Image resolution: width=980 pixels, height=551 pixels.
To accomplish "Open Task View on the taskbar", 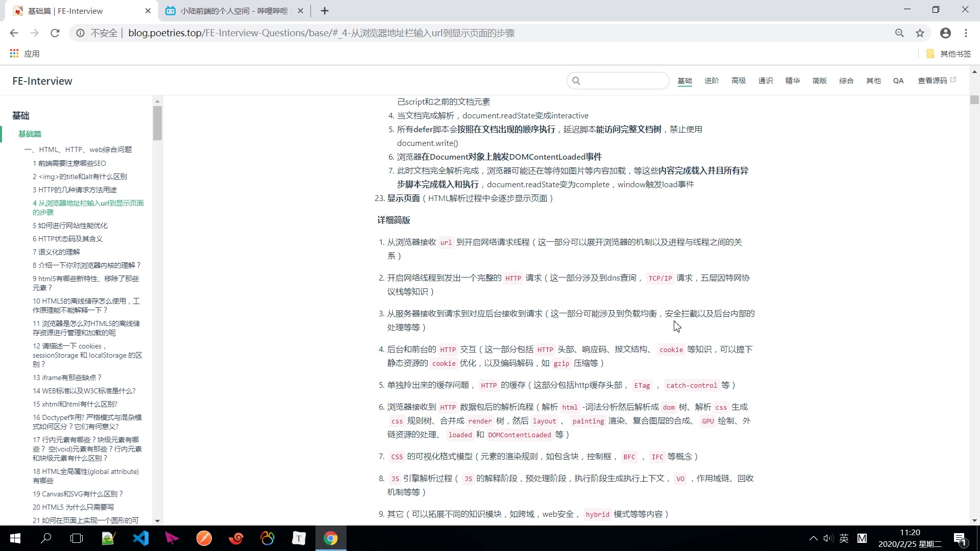I will tap(77, 538).
